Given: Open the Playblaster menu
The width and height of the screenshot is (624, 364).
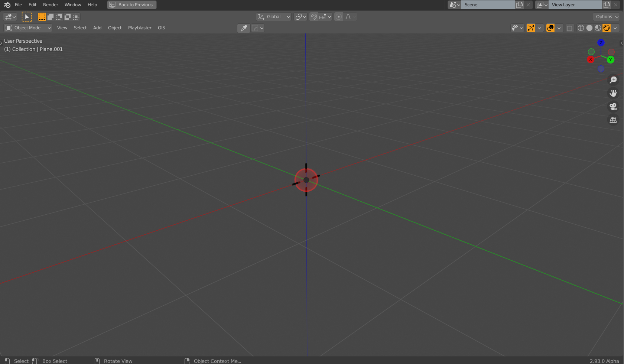Looking at the screenshot, I should (140, 28).
